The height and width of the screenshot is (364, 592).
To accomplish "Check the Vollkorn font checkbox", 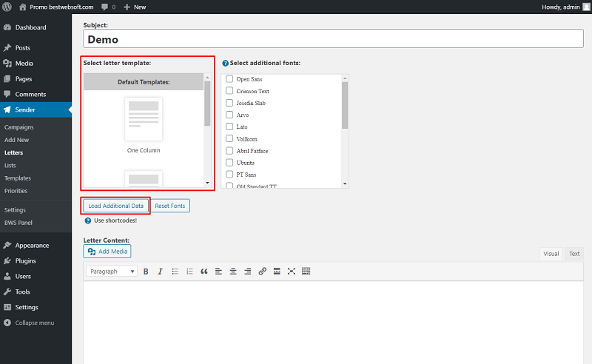I will [229, 138].
